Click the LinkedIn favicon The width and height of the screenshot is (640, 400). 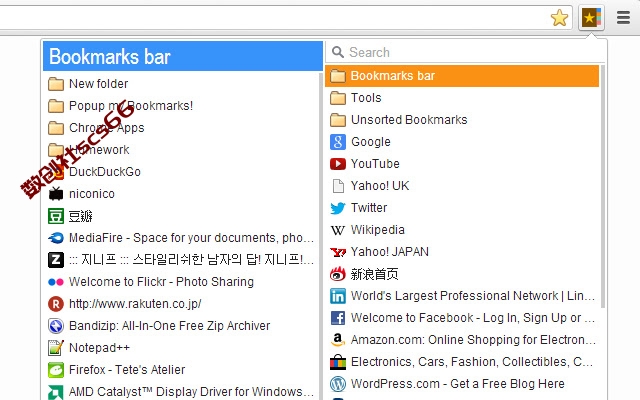click(338, 296)
